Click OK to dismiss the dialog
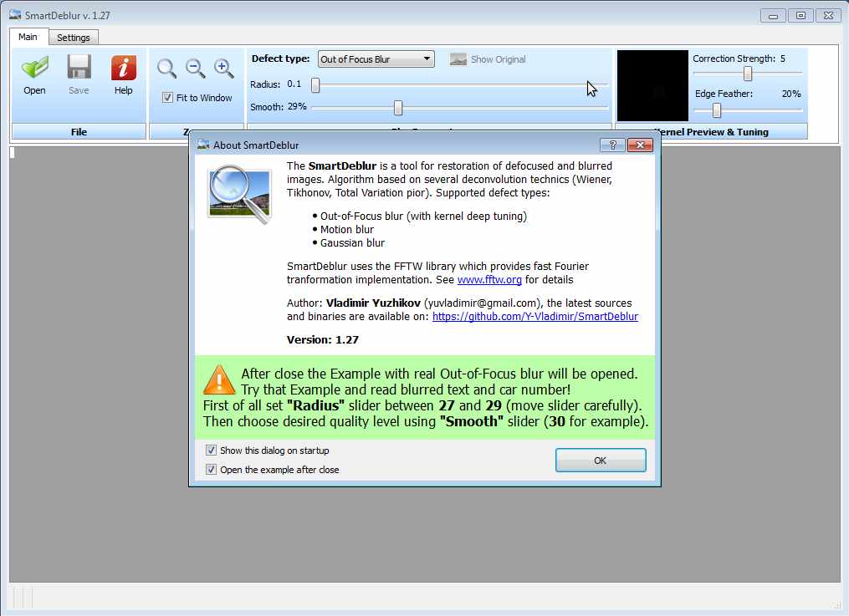This screenshot has height=616, width=849. 601,461
